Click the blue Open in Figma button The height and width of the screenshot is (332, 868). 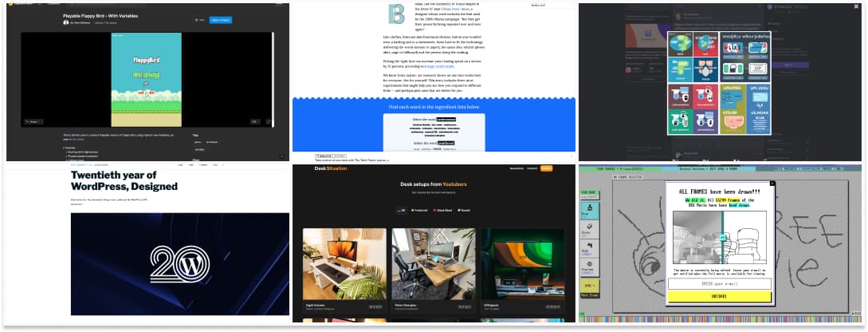pyautogui.click(x=220, y=20)
